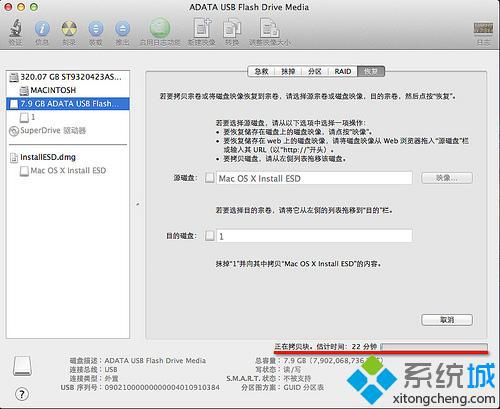This screenshot has width=500, height=409.
Task: Click the SuperDrive optical drive icon
Action: click(14, 131)
